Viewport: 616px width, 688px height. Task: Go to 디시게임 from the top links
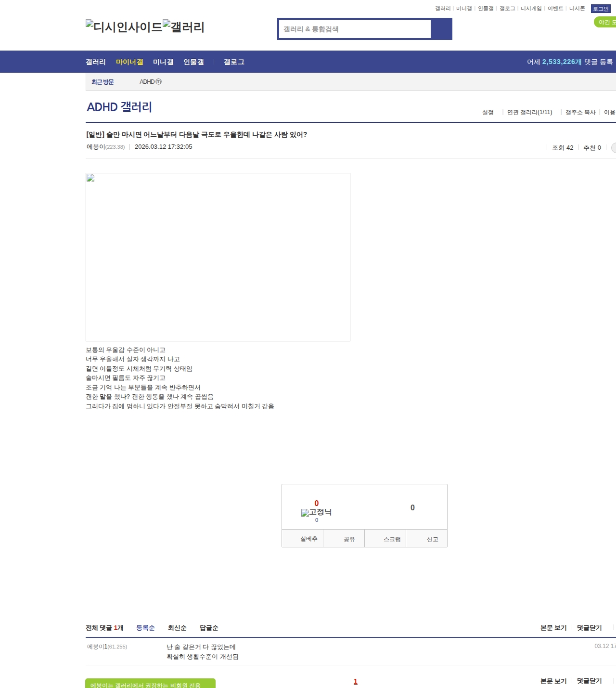[x=531, y=9]
